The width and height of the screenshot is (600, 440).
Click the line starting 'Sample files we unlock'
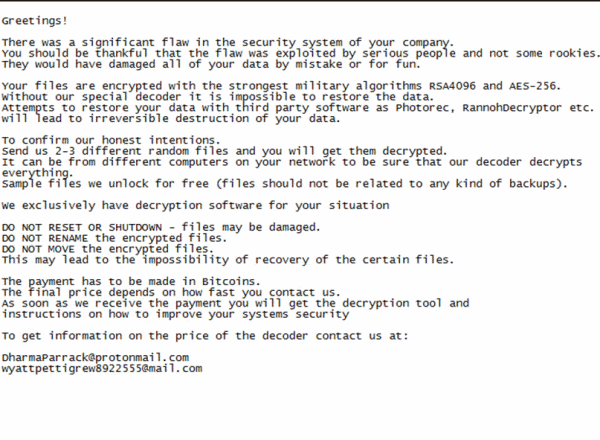click(285, 184)
